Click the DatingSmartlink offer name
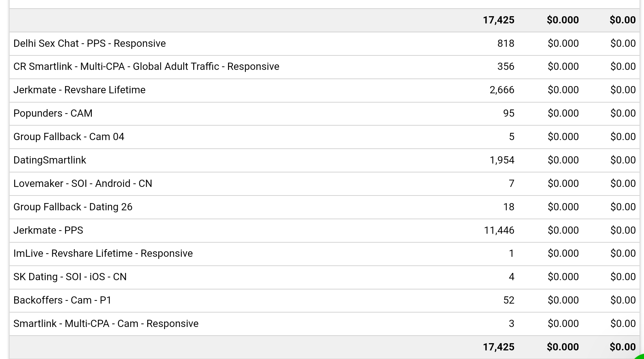644x359 pixels. click(x=50, y=160)
